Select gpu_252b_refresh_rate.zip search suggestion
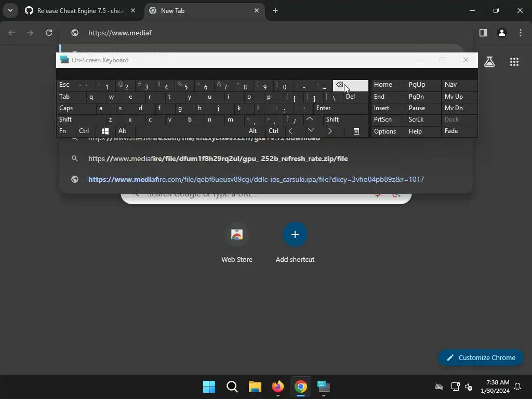Viewport: 532px width, 399px height. [x=266, y=159]
